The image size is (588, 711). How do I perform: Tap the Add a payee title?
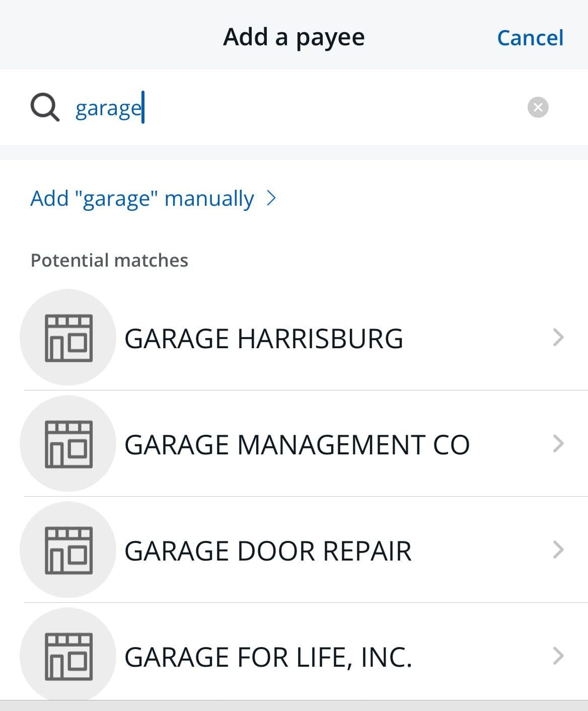(x=294, y=37)
